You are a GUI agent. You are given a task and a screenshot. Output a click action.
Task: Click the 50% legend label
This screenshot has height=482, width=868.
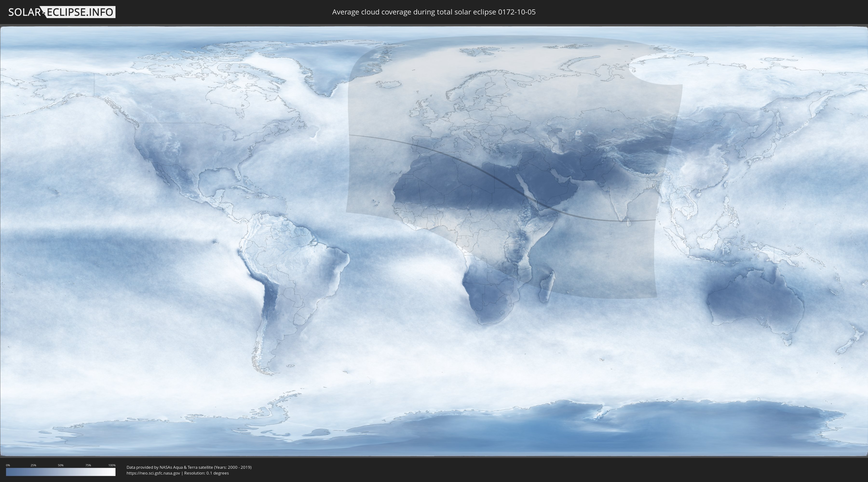61,465
